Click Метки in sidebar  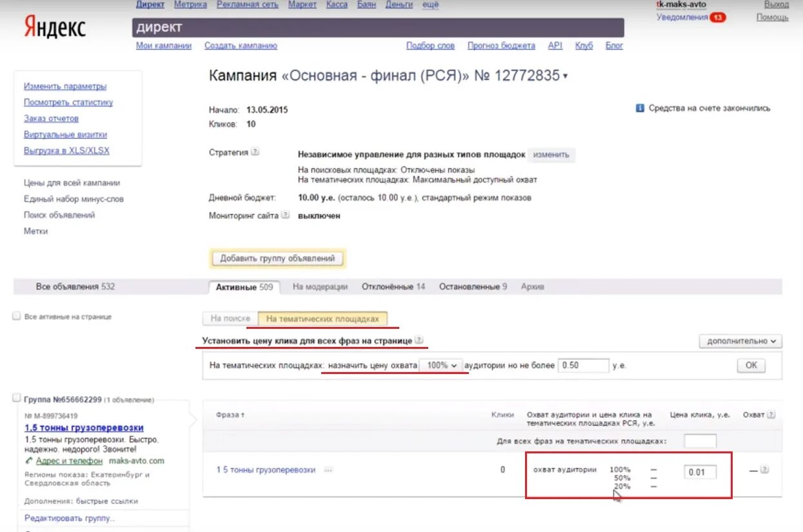(x=35, y=232)
